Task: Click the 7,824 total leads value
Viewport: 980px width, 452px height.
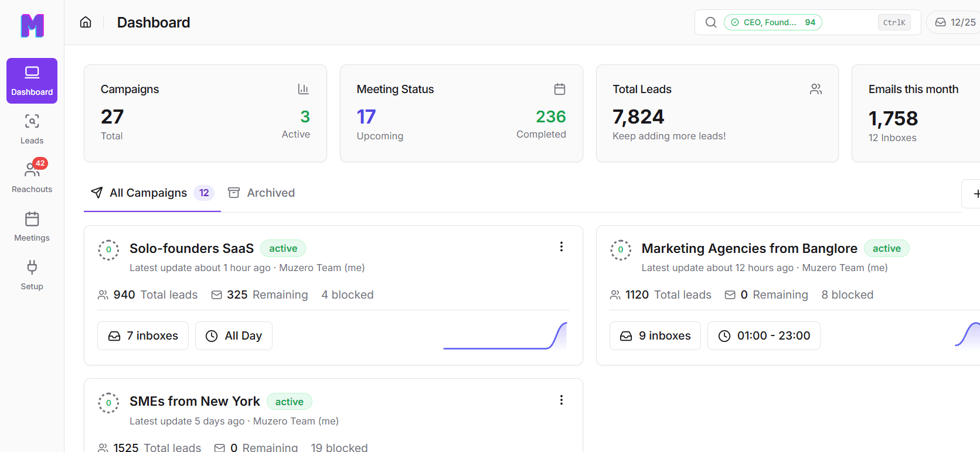Action: [x=638, y=117]
